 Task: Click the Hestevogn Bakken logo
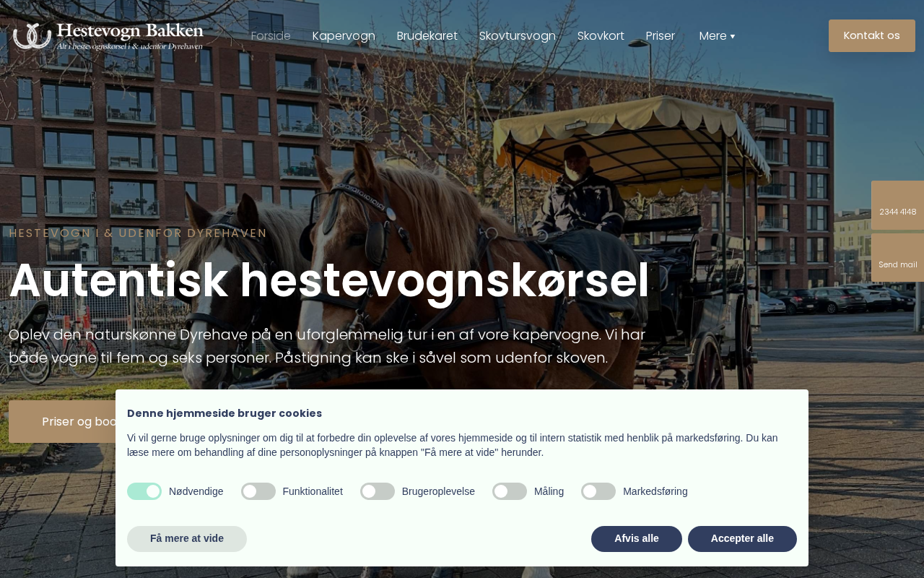pos(108,36)
